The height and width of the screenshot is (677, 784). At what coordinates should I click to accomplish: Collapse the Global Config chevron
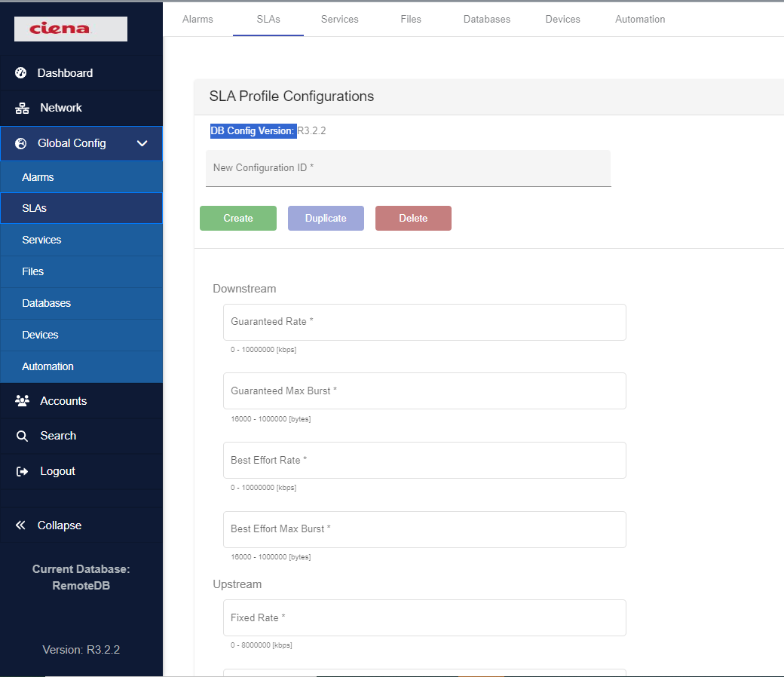[142, 143]
